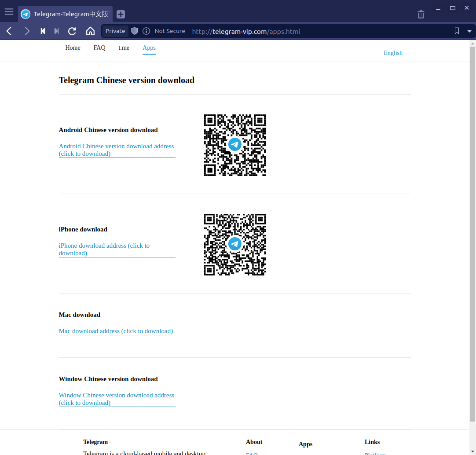Open the FAQ nav link
476x455 pixels.
coord(99,48)
